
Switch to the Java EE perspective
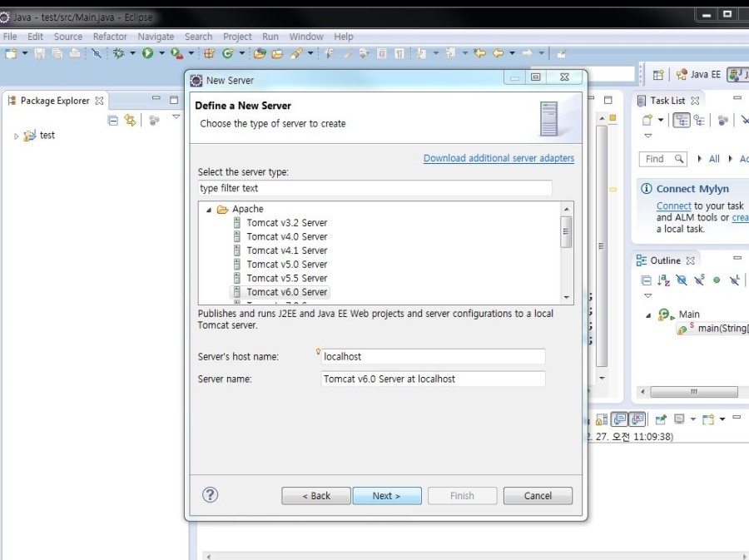[699, 75]
